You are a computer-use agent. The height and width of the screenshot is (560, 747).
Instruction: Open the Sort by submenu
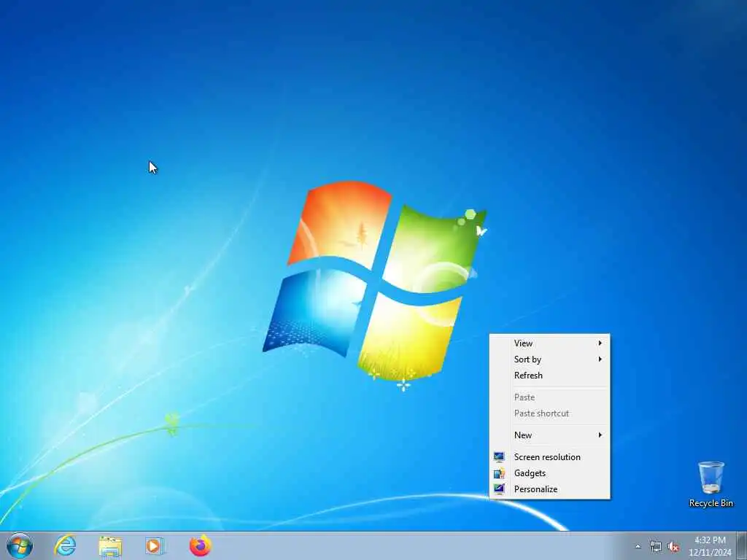[550, 359]
